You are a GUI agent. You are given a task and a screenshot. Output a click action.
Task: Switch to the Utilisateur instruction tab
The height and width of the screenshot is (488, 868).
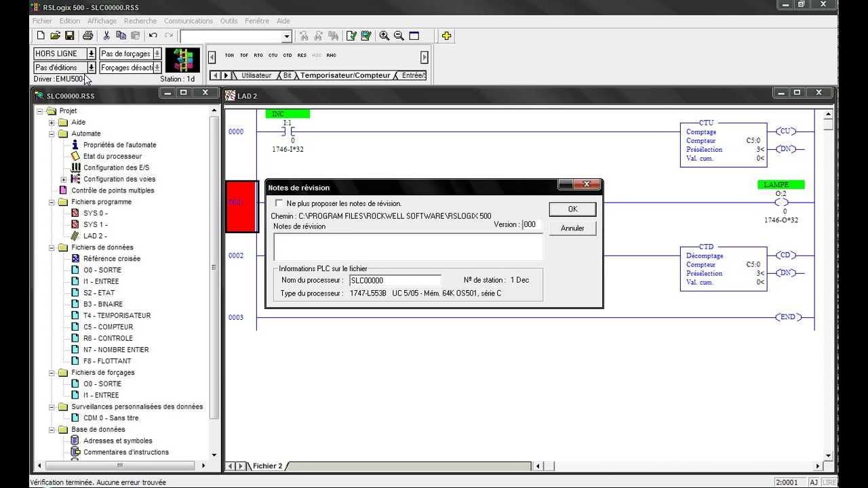[x=256, y=75]
